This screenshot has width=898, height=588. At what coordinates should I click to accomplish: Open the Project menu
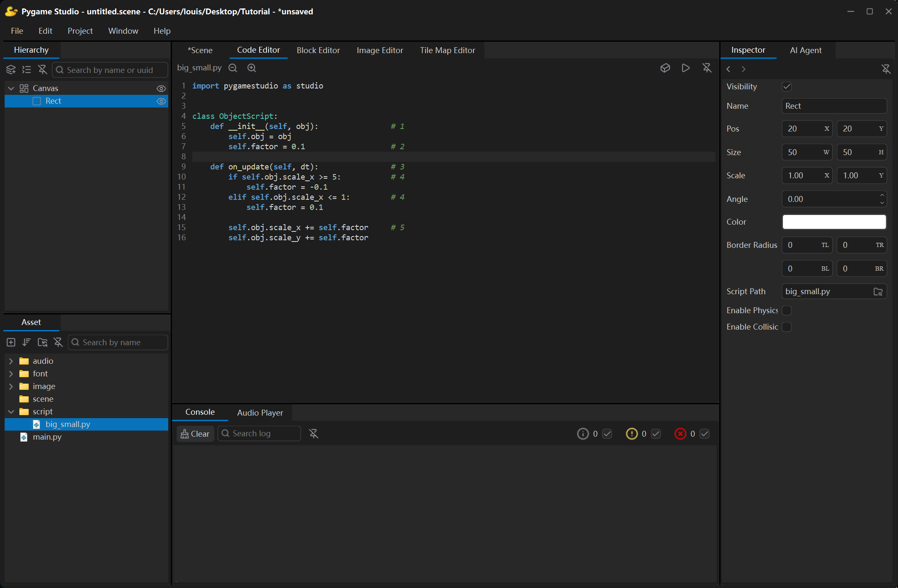pyautogui.click(x=80, y=31)
